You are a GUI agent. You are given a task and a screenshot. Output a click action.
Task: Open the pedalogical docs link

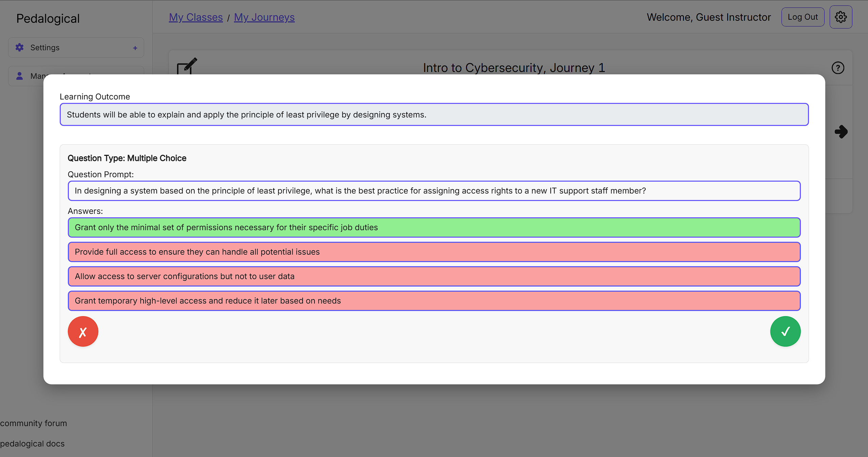coord(32,444)
